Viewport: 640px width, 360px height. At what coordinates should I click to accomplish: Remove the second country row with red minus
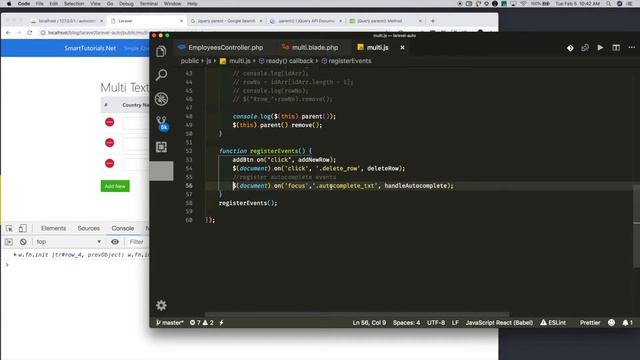tap(109, 142)
